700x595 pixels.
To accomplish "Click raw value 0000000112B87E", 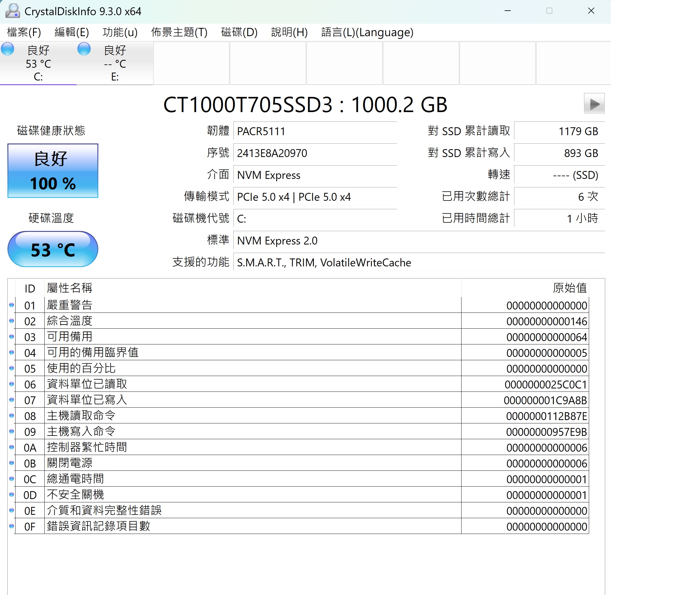I will 547,416.
